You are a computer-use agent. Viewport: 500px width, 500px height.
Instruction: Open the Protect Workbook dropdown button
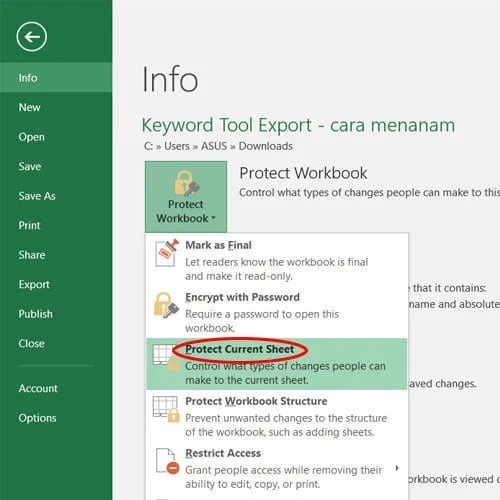[x=186, y=197]
